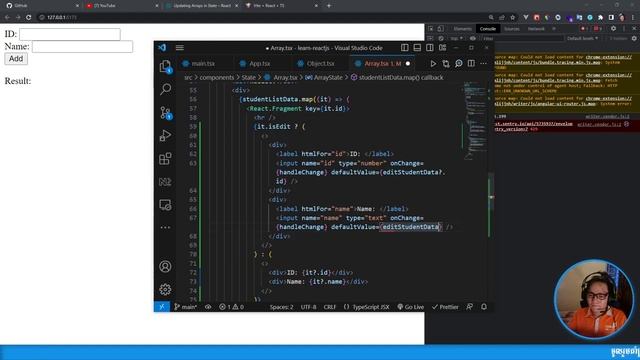This screenshot has width=640, height=360.
Task: Click the VS Code minimap
Action: [476, 122]
